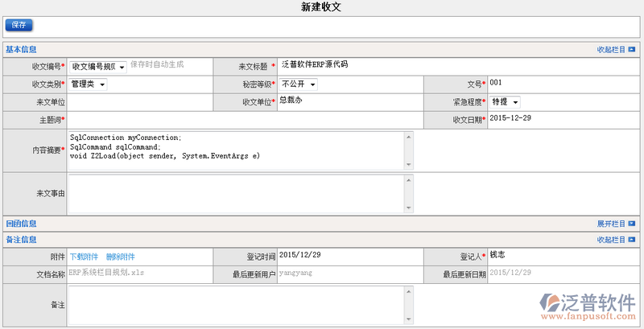Click the 收文单位 field showing 总裁办

pyautogui.click(x=350, y=102)
